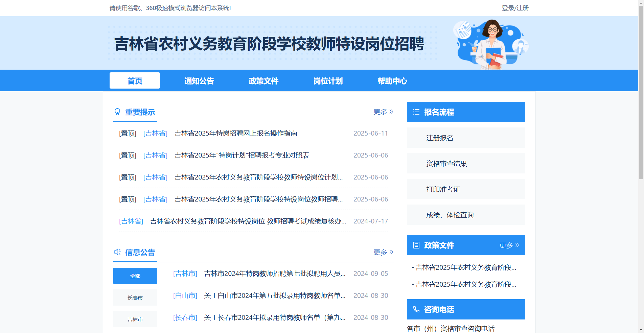Switch to the 岗位计划 tab
This screenshot has width=644, height=333.
coord(328,80)
